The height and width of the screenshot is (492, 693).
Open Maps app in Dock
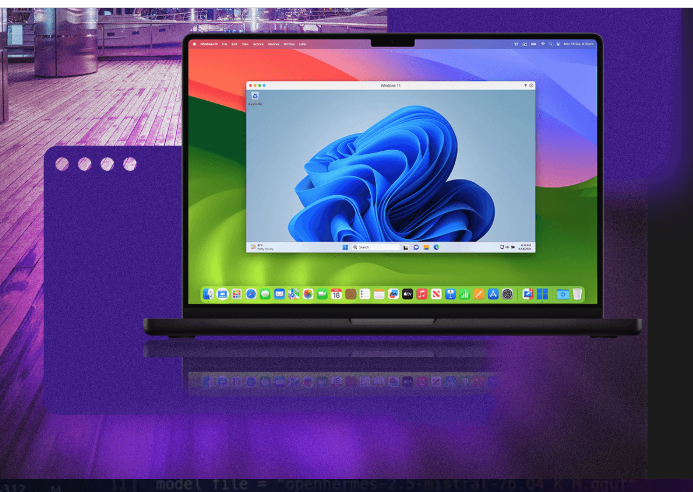293,294
